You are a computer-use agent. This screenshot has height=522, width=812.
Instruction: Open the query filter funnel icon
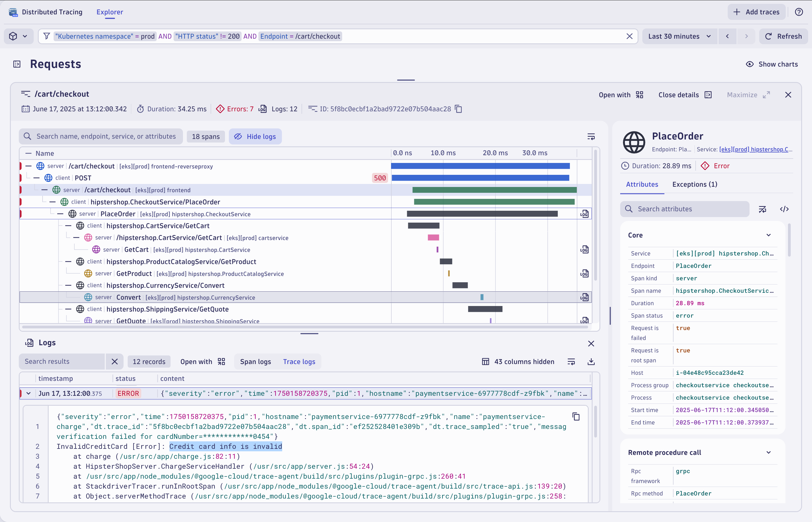[47, 36]
